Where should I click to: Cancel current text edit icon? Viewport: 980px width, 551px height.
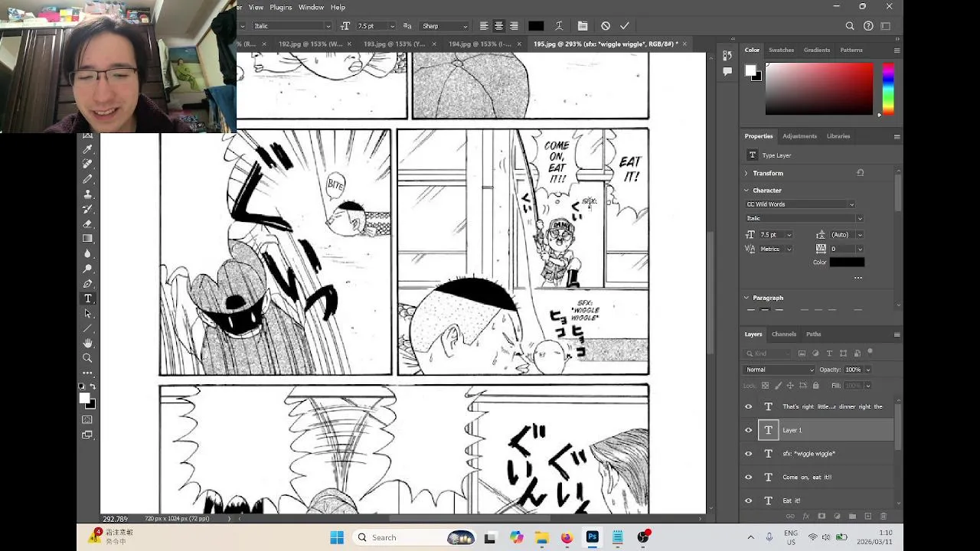click(606, 26)
